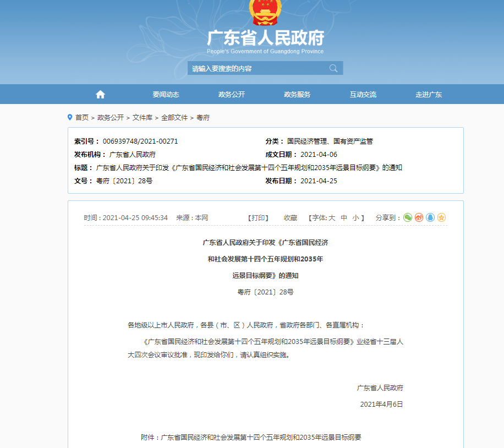Share the article via the Weibo icon
The image size is (504, 448).
pyautogui.click(x=420, y=217)
